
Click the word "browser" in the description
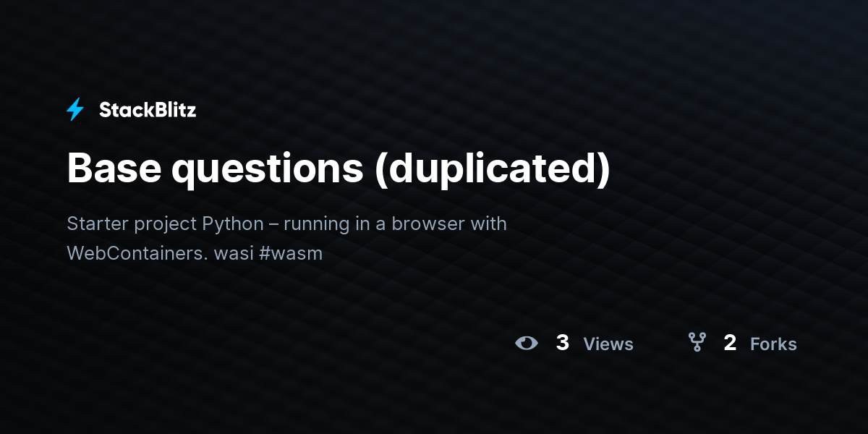[x=428, y=224]
